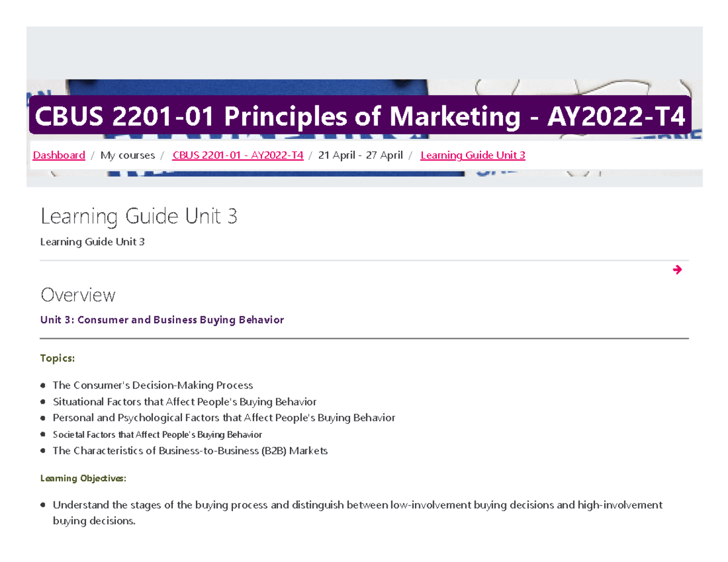This screenshot has height=562, width=728.
Task: Click the 'Overview' heading
Action: pyautogui.click(x=78, y=295)
